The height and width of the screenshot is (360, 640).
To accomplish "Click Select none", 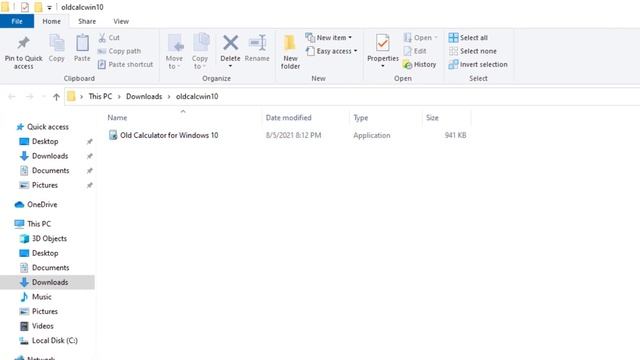I will (473, 51).
